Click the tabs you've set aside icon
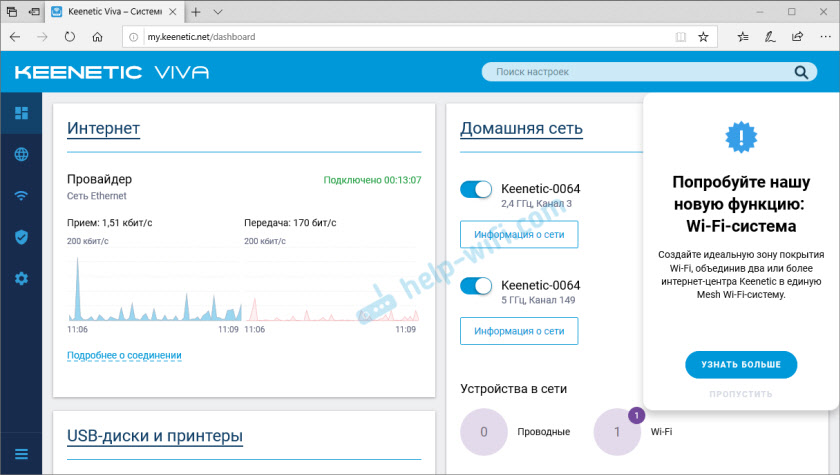840x475 pixels. pyautogui.click(x=12, y=11)
